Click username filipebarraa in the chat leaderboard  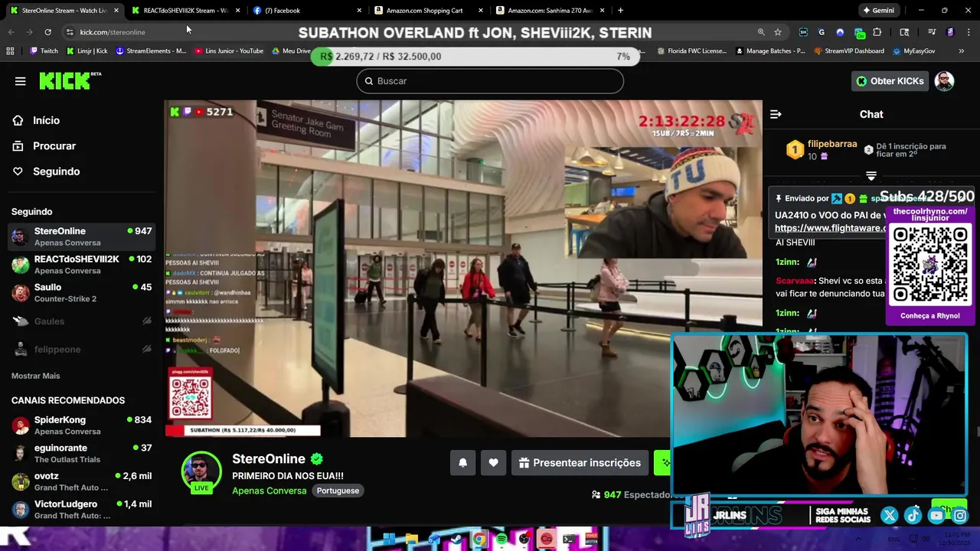click(x=832, y=144)
